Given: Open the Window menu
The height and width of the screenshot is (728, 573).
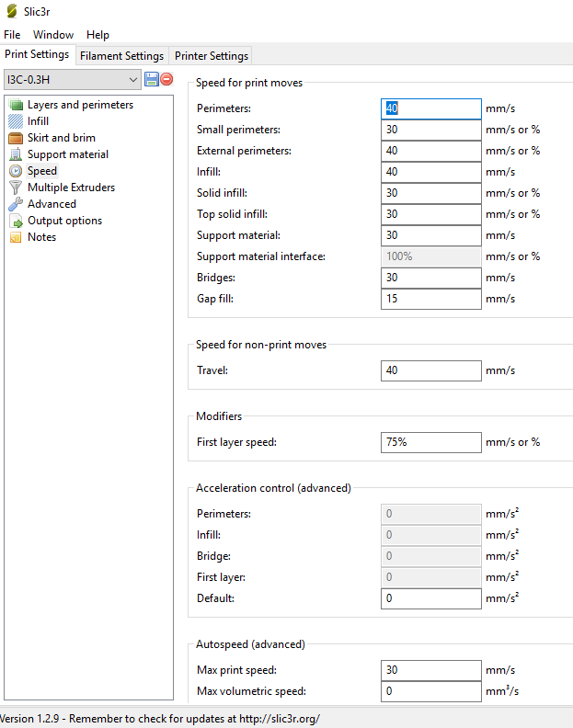Looking at the screenshot, I should (x=53, y=35).
